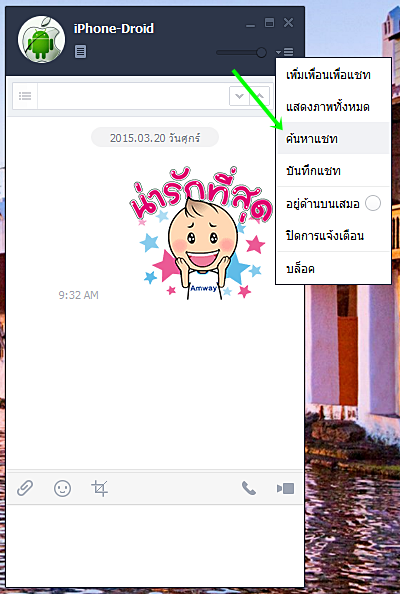Click the search results list icon
Image resolution: width=400 pixels, height=594 pixels.
click(25, 96)
